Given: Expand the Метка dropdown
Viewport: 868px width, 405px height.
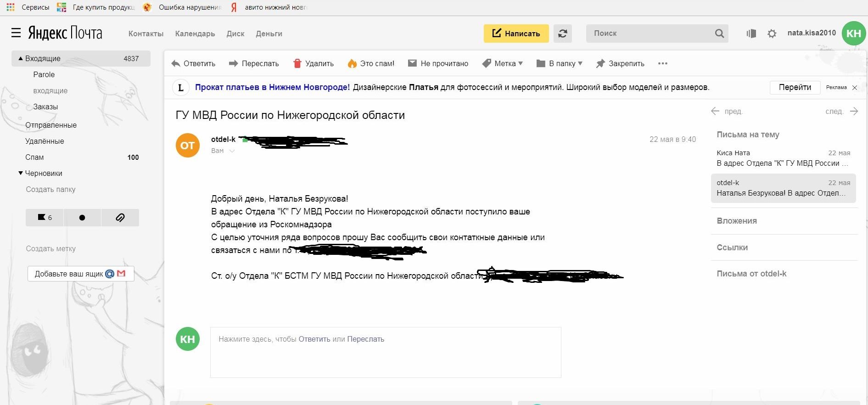Looking at the screenshot, I should [x=503, y=63].
